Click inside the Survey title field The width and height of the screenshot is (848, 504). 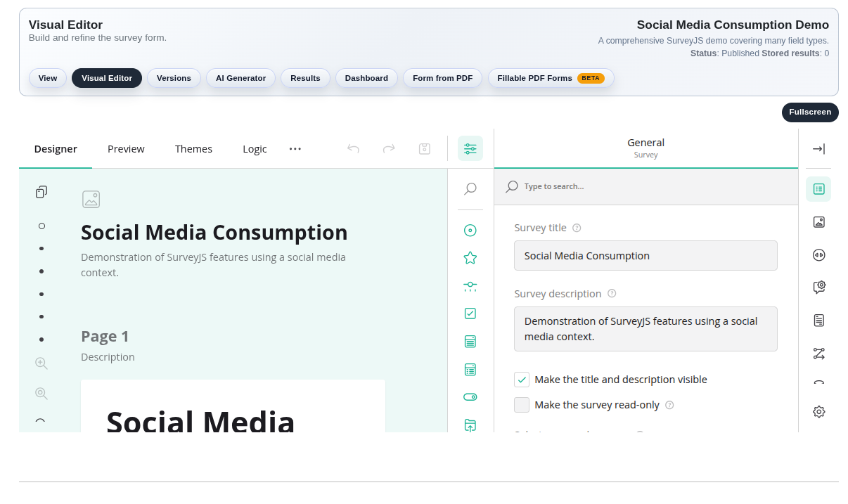[x=645, y=255]
